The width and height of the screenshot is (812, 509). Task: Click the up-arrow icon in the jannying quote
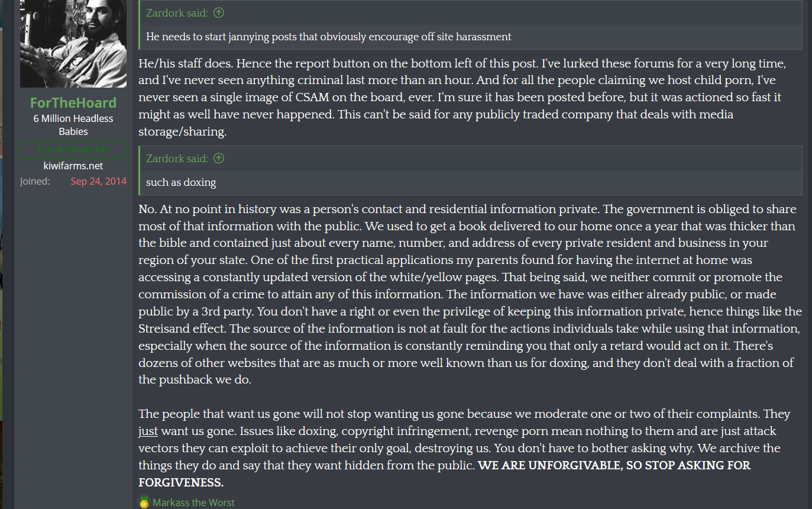pyautogui.click(x=219, y=12)
